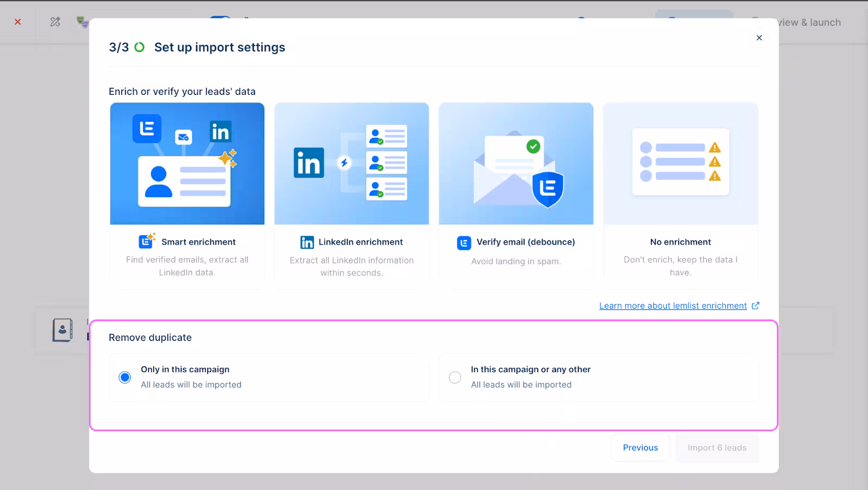Pick the Verify email envelope illustration
Image resolution: width=868 pixels, height=490 pixels.
pos(516,164)
